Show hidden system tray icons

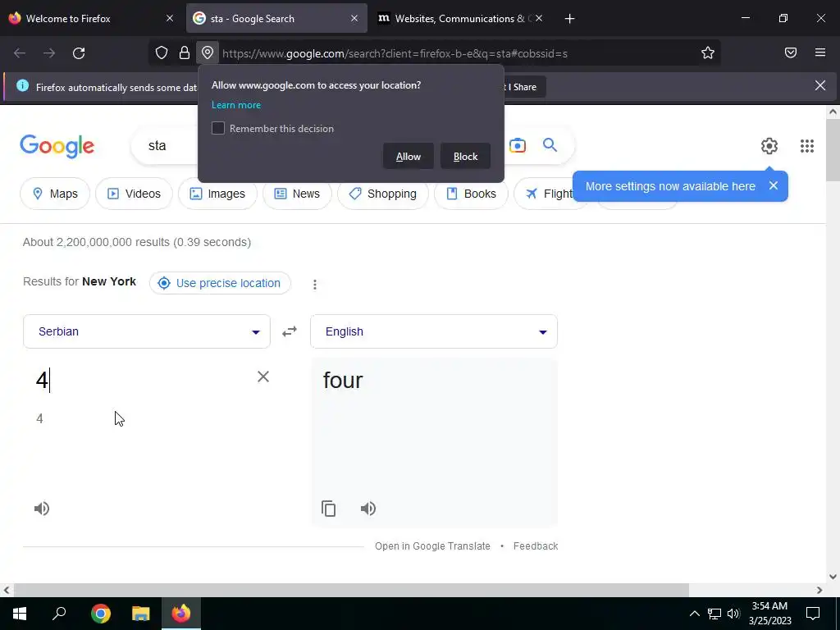(x=694, y=614)
